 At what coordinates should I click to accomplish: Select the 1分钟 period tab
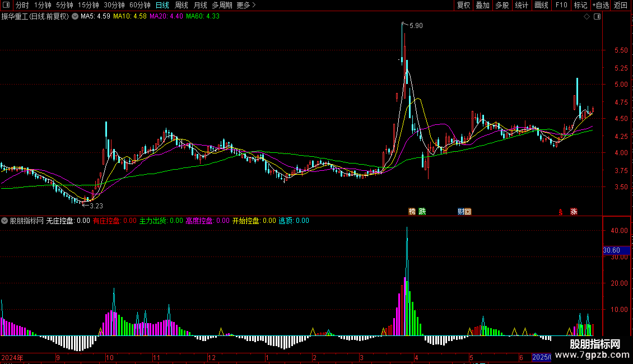tap(43, 5)
